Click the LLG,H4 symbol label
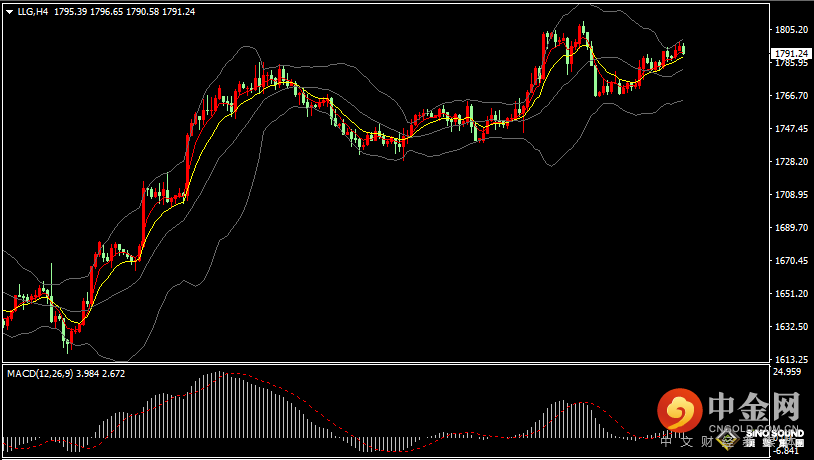Viewport: 814px width, 460px height. pyautogui.click(x=33, y=11)
